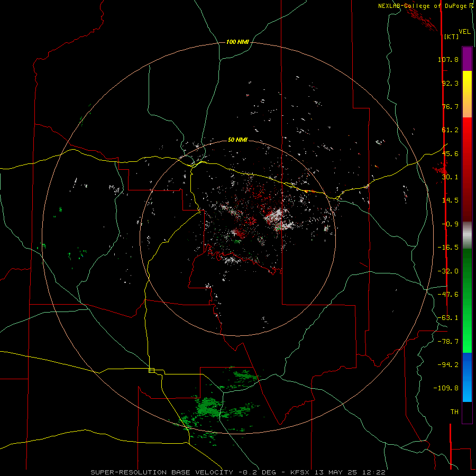Click the square highway junction marker
The width and height of the screenshot is (476, 476).
pyautogui.click(x=151, y=370)
